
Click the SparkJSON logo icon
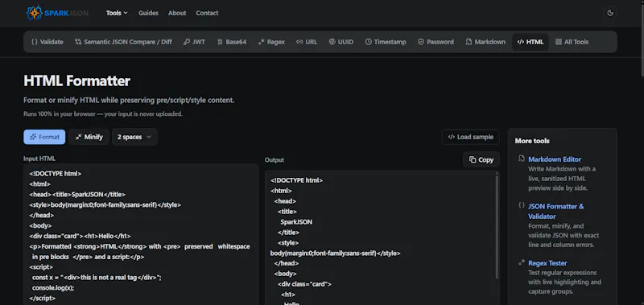(x=34, y=13)
